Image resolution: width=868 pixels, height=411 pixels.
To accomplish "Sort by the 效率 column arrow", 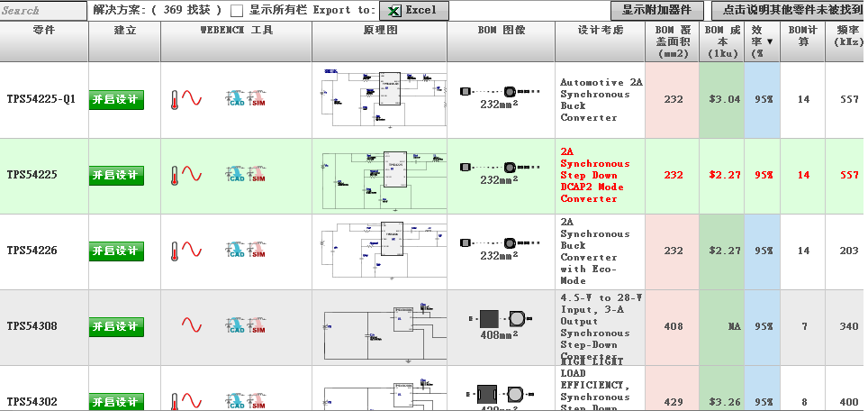I will [770, 42].
